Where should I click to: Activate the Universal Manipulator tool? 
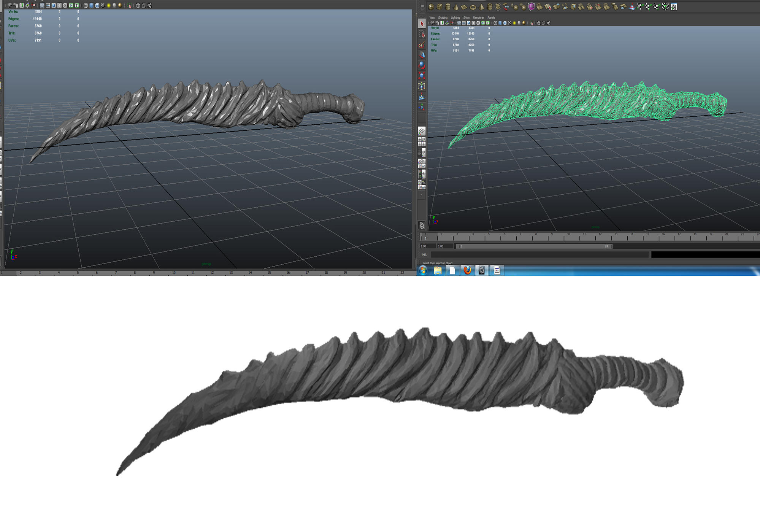pyautogui.click(x=422, y=86)
